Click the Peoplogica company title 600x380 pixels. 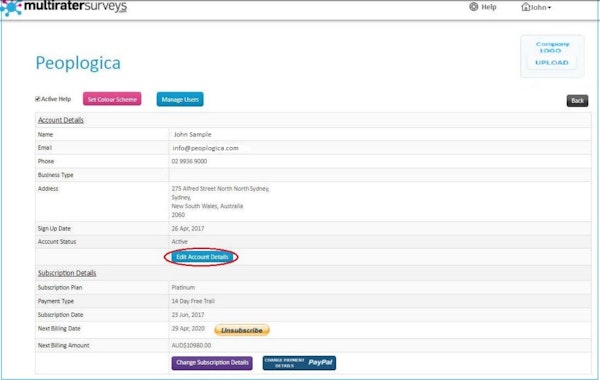coord(78,63)
